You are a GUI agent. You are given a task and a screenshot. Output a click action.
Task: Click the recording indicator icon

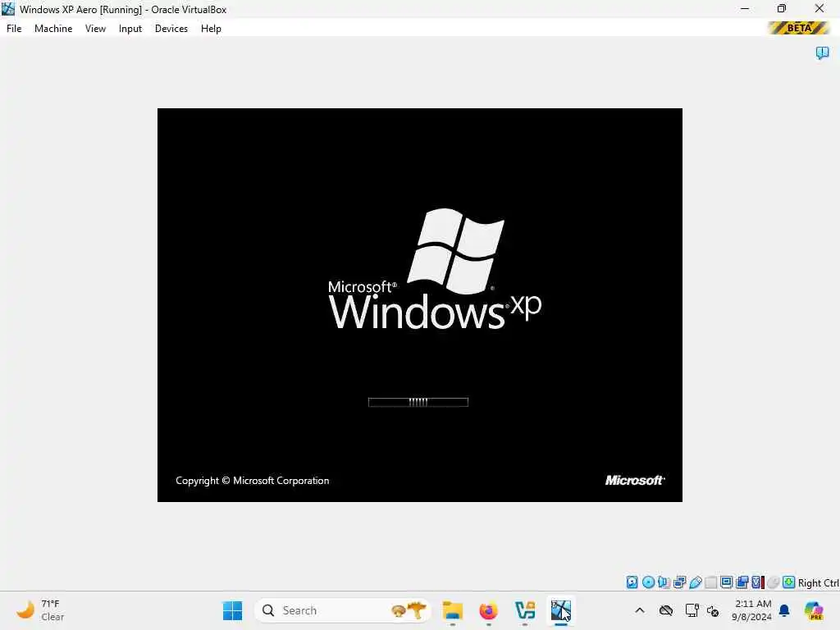(742, 582)
